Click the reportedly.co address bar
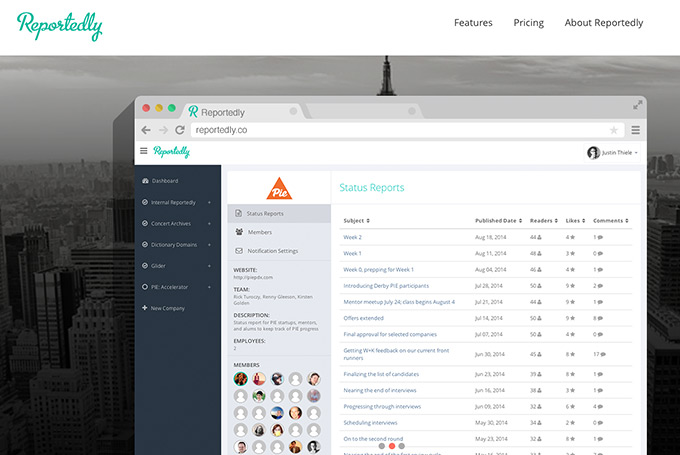Viewport: 680px width, 455px height. click(x=408, y=130)
